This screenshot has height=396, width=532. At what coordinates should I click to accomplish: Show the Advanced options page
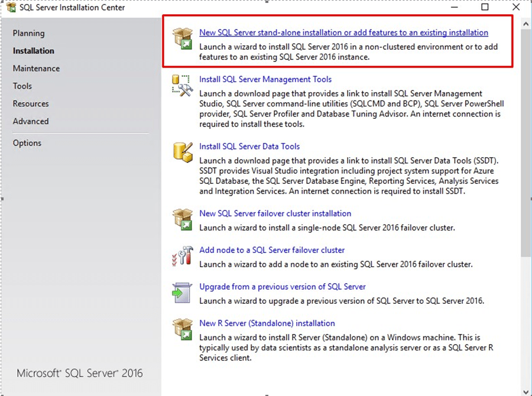coord(31,121)
